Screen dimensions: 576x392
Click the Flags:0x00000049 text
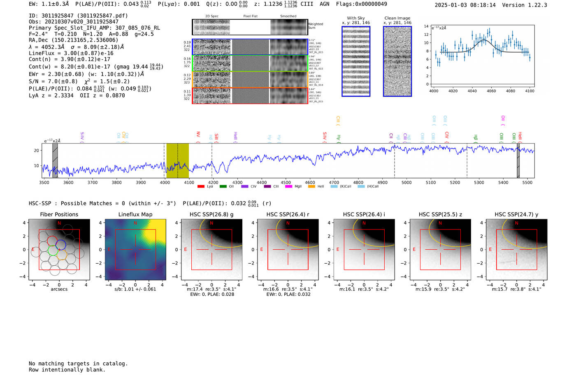click(362, 4)
